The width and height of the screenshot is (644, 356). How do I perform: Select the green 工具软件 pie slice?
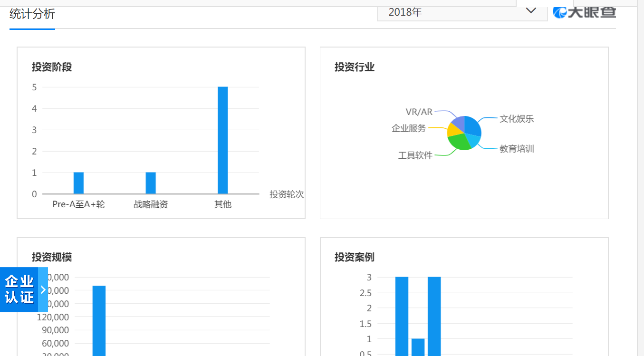pyautogui.click(x=459, y=142)
